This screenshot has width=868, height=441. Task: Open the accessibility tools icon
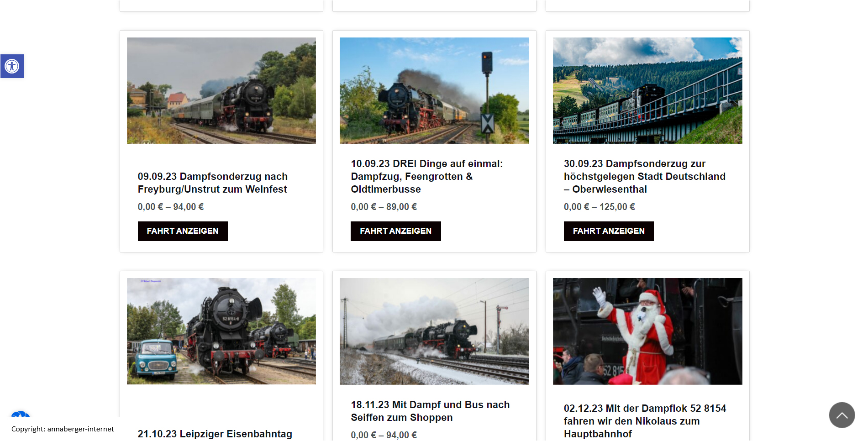pos(12,66)
